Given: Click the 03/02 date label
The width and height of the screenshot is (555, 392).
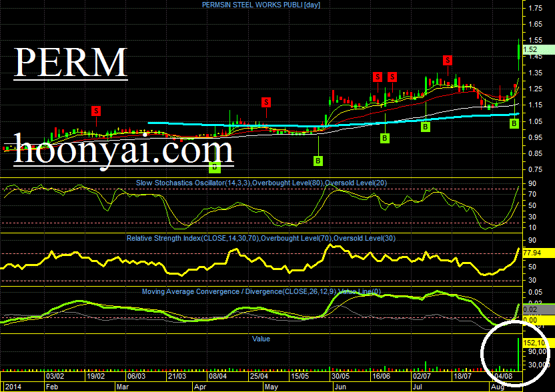Looking at the screenshot, I should click(x=55, y=376).
